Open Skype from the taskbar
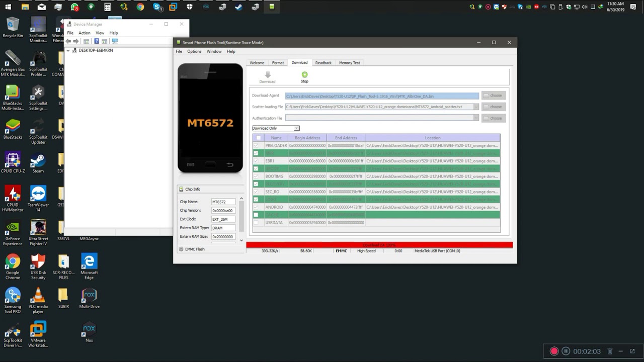644x362 pixels. click(157, 7)
